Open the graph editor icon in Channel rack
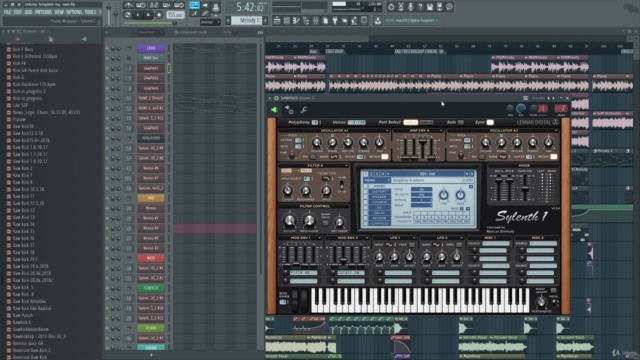Viewport: 640px width, 360px height. pyautogui.click(x=260, y=32)
